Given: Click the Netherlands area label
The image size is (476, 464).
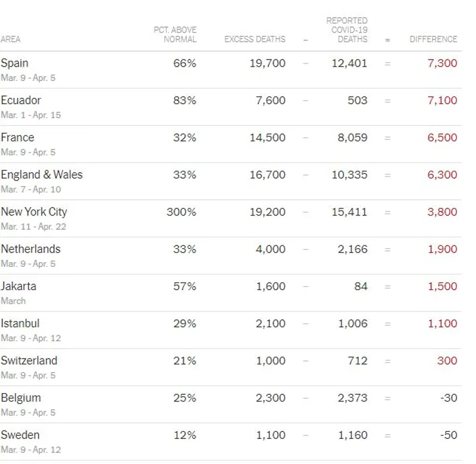Looking at the screenshot, I should click(x=30, y=249).
